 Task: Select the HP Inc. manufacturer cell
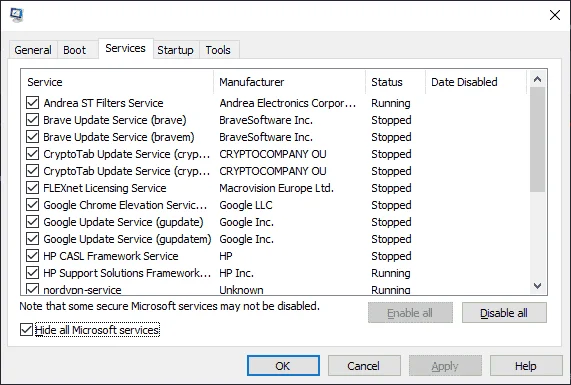click(236, 273)
